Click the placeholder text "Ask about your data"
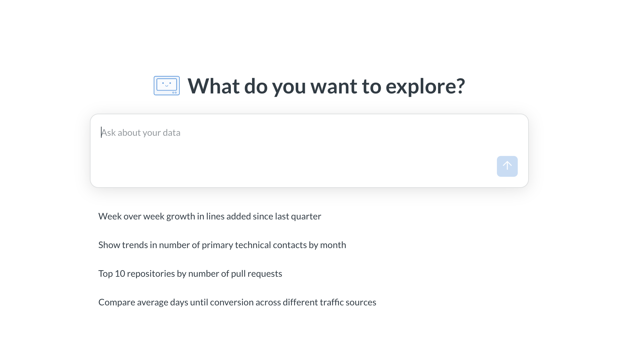Image resolution: width=620 pixels, height=364 pixels. [141, 133]
